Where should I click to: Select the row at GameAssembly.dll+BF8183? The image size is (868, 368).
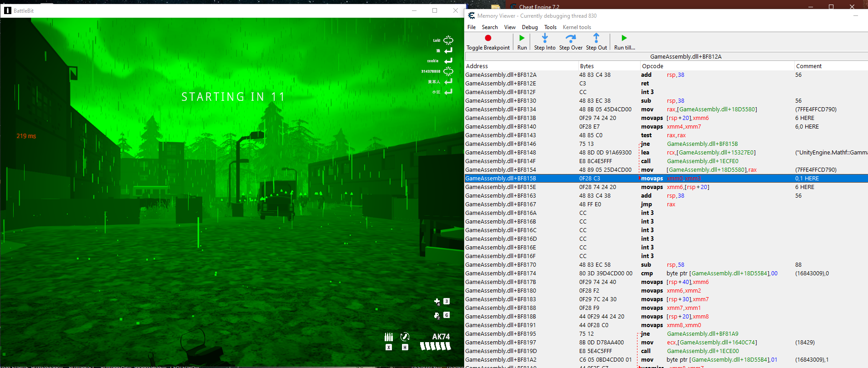click(666, 299)
